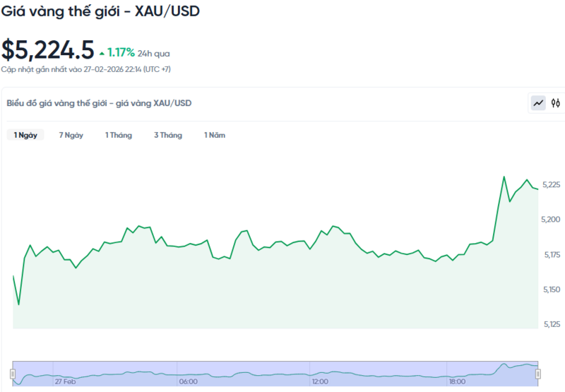Click the Biểu đồ giá vàng chart title

[99, 103]
